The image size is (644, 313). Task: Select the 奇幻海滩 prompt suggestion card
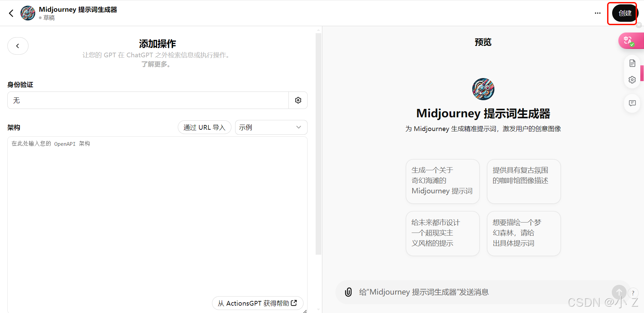click(x=442, y=181)
